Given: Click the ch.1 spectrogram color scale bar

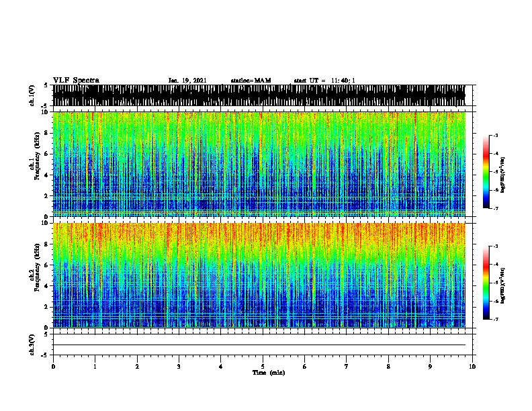Looking at the screenshot, I should (x=486, y=172).
